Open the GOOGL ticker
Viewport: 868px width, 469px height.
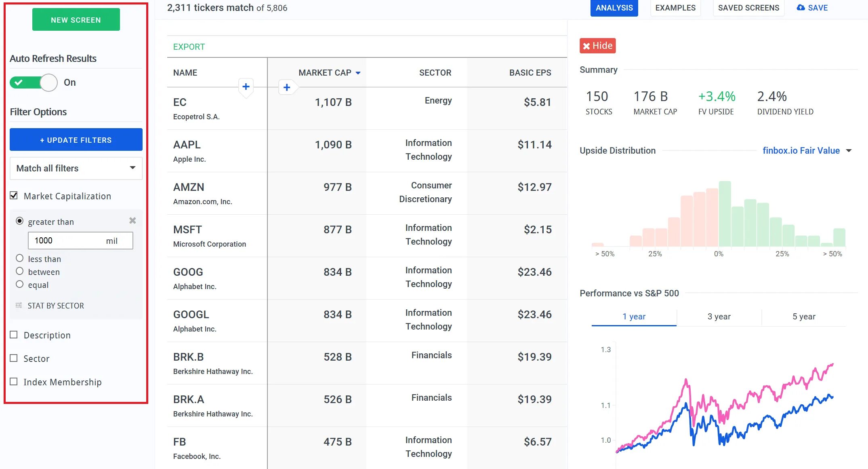click(191, 315)
